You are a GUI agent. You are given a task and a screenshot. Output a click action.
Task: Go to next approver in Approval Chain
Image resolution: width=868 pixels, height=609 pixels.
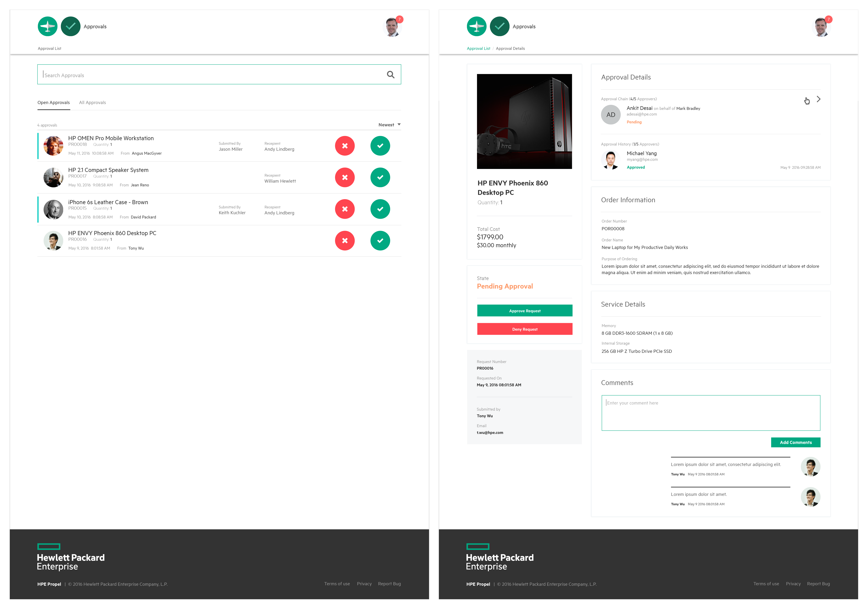pos(818,99)
